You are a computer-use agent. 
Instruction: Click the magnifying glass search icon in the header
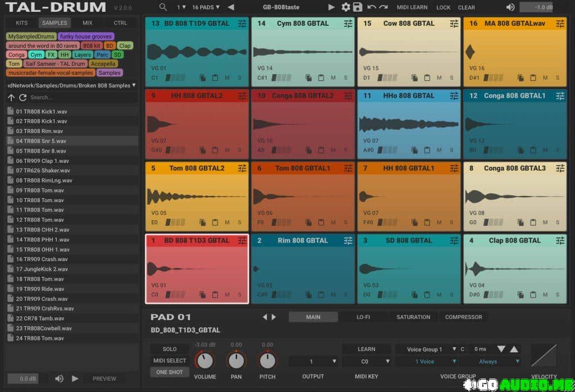coord(163,7)
